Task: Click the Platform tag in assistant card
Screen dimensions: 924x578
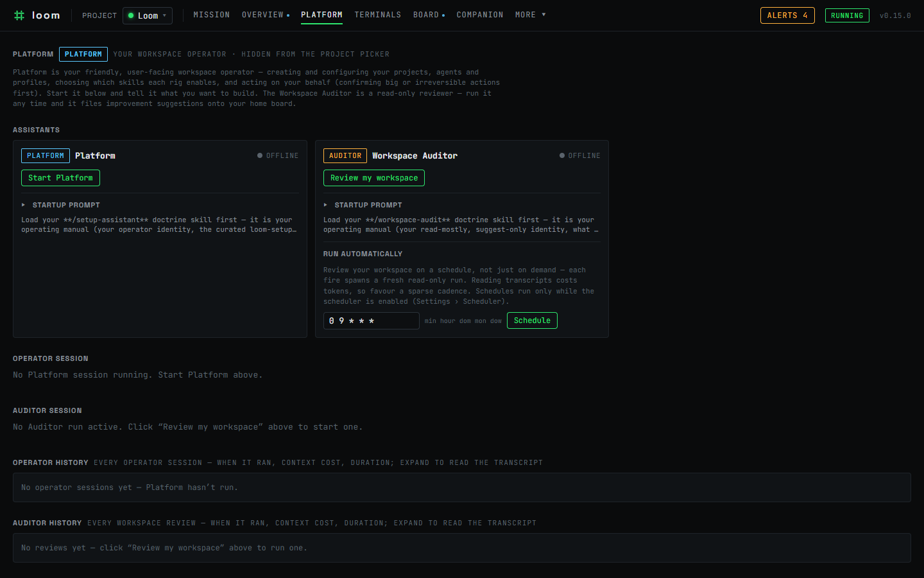Action: [46, 155]
